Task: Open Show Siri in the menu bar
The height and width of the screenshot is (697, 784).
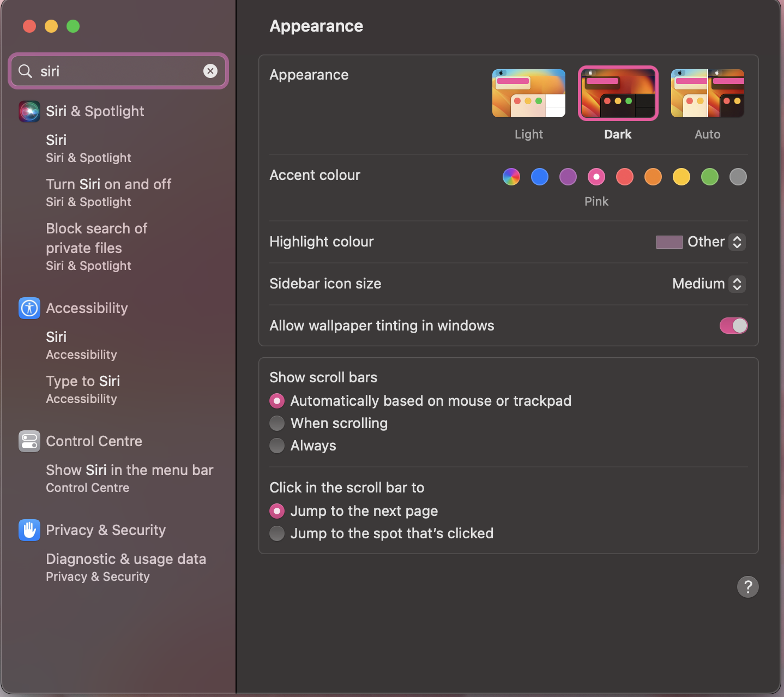Action: (130, 478)
